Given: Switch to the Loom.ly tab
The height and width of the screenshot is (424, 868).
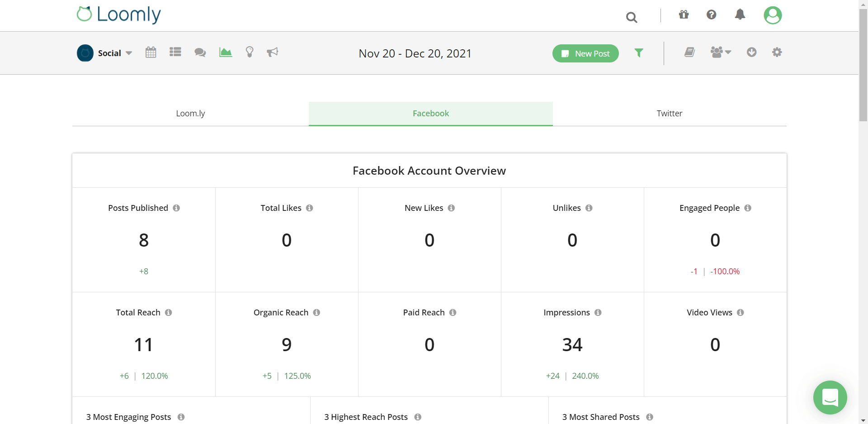Looking at the screenshot, I should (190, 114).
